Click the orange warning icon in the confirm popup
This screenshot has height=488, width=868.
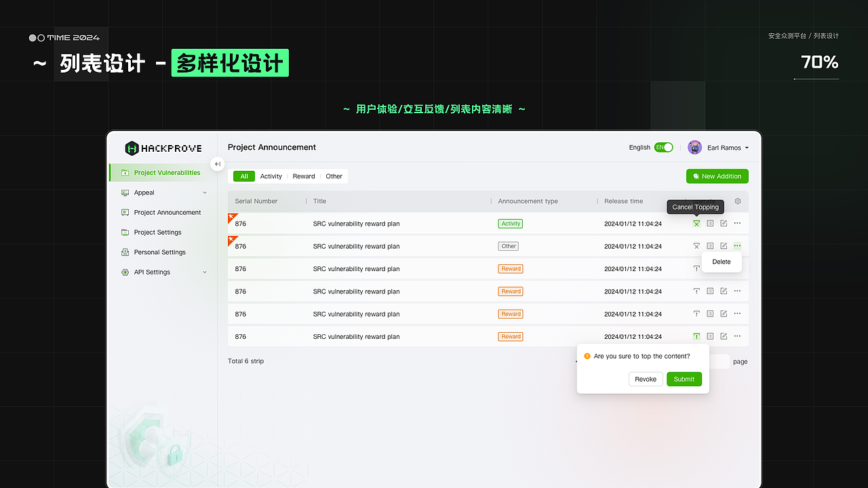[x=587, y=356]
